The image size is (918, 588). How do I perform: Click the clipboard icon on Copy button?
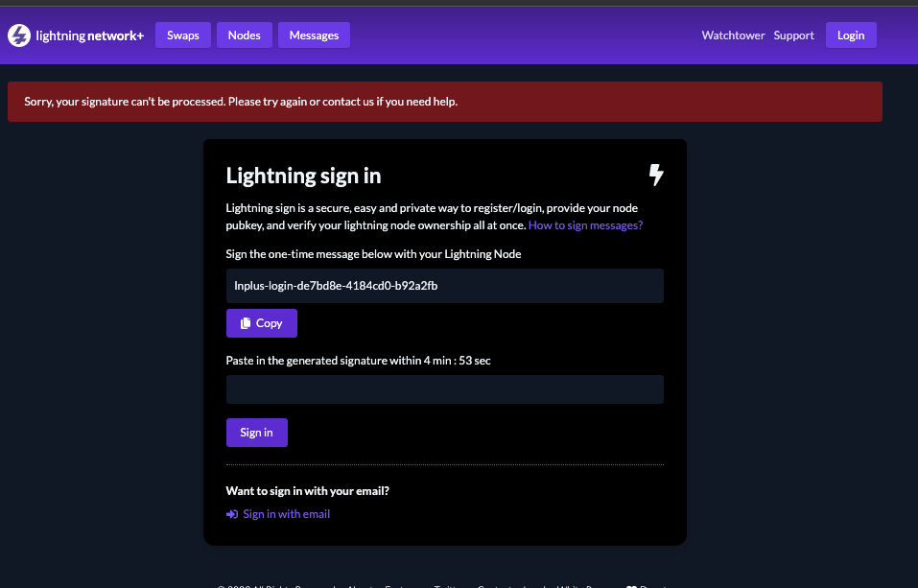[246, 323]
